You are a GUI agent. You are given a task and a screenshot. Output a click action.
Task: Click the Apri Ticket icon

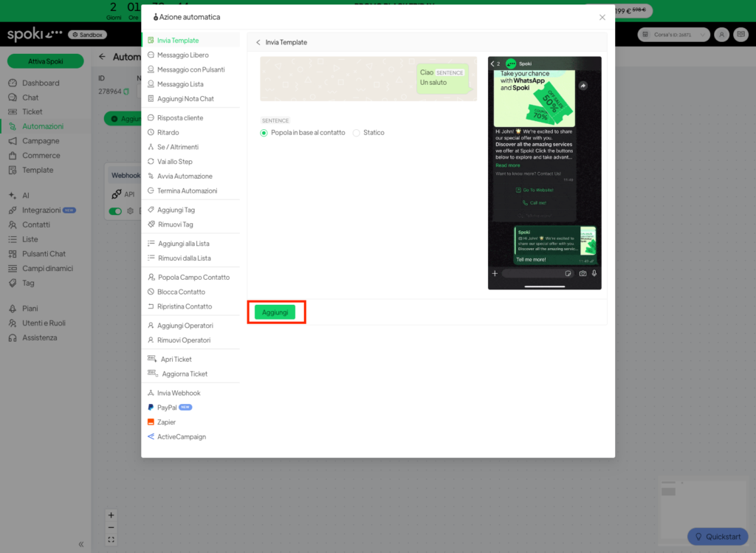click(x=151, y=360)
